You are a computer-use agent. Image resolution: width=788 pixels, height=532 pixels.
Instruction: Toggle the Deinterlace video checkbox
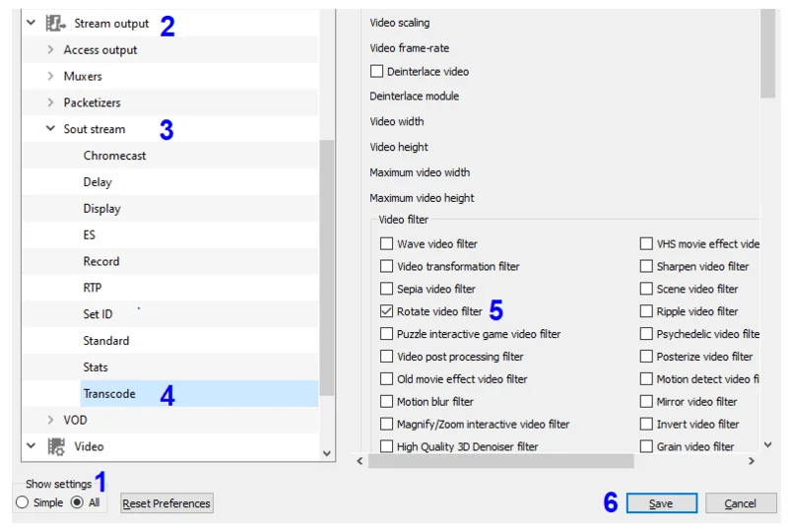(376, 72)
